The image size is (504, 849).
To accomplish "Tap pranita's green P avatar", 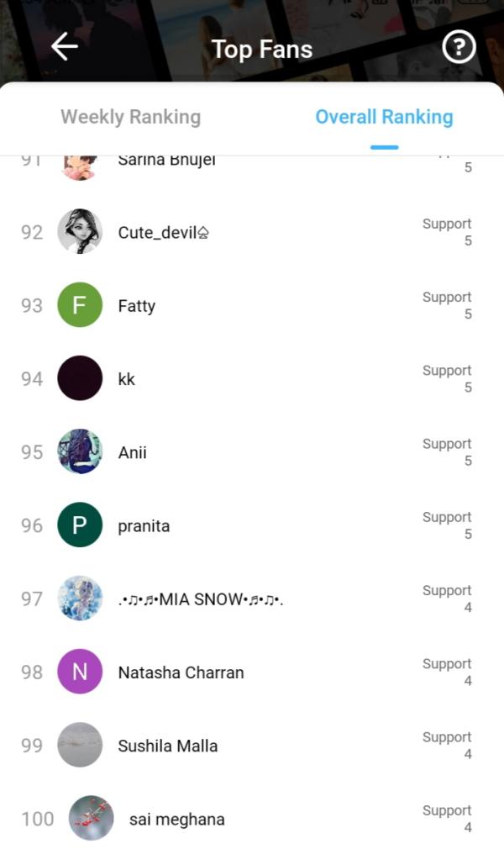I will pyautogui.click(x=80, y=525).
